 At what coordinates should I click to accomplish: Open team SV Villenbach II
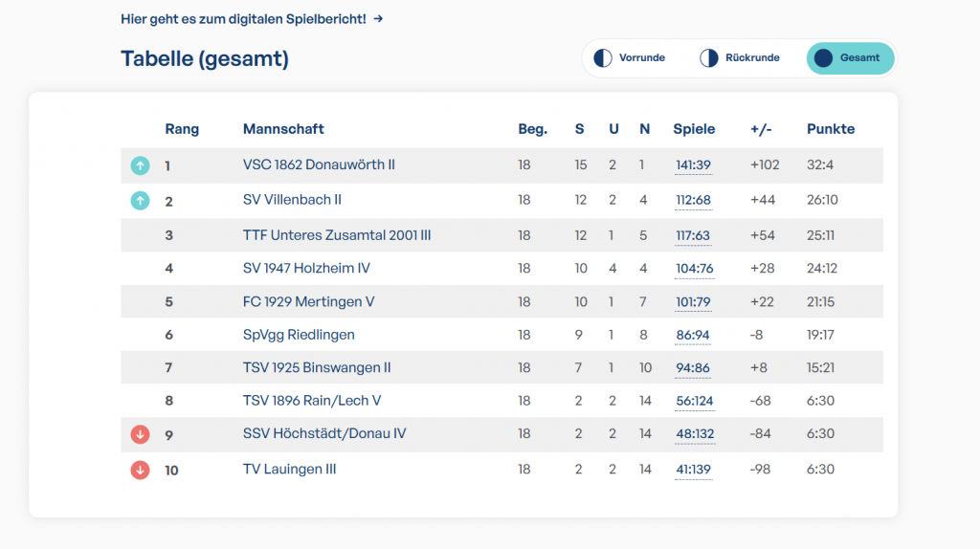[292, 200]
